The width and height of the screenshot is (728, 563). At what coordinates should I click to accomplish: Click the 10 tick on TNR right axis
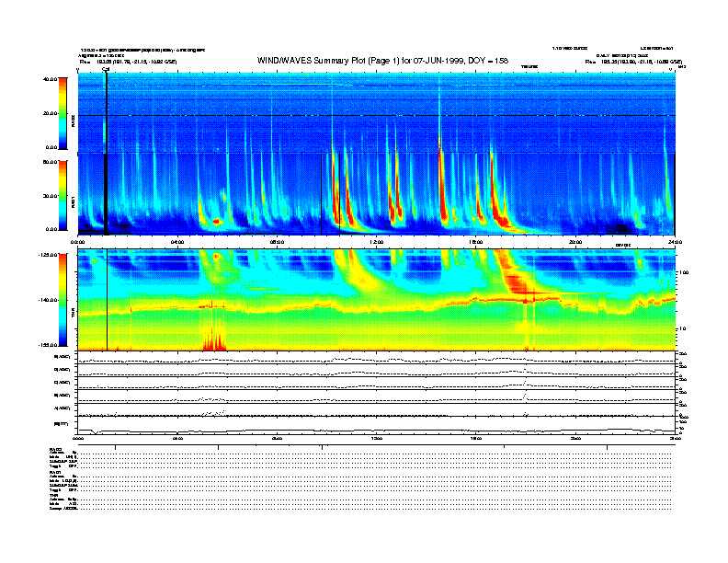point(682,329)
